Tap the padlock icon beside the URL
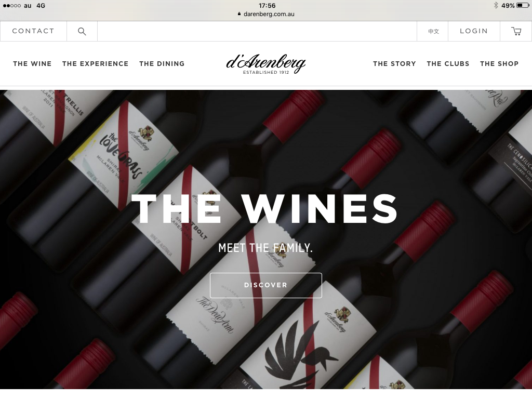This screenshot has height=399, width=532. click(x=239, y=14)
